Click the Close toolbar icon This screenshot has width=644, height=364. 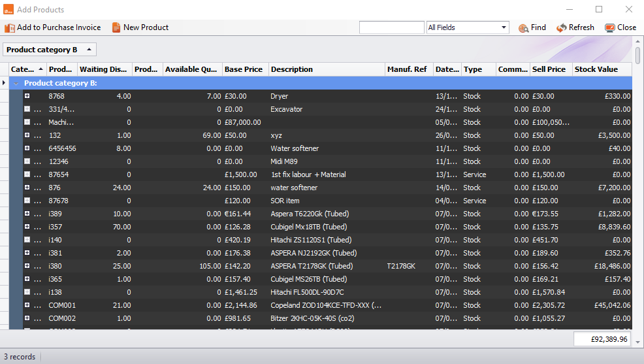[610, 28]
